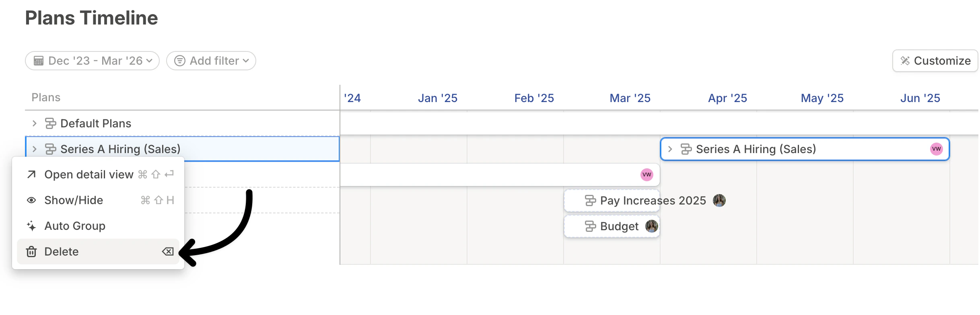The width and height of the screenshot is (980, 315).
Task: Click the sparkle icon next to Auto Group
Action: (x=31, y=226)
